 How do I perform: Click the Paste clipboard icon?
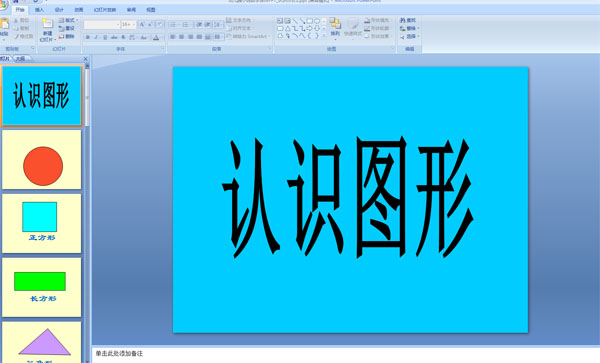[x=4, y=24]
